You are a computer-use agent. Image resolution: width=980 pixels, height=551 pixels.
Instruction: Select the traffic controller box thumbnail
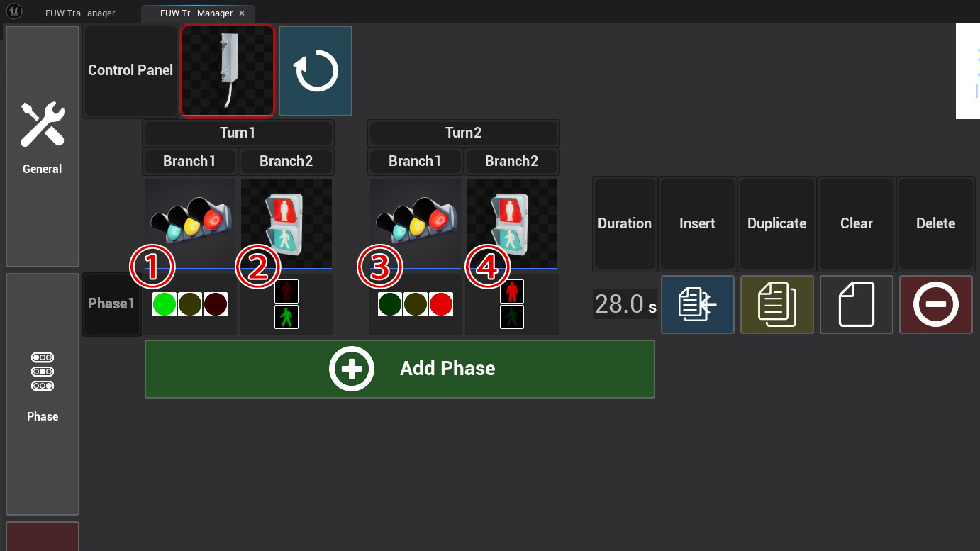(228, 70)
